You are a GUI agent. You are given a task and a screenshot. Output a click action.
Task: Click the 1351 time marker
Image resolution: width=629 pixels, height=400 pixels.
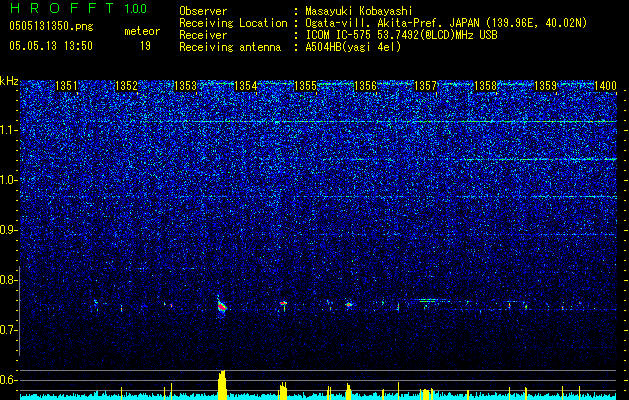[66, 86]
